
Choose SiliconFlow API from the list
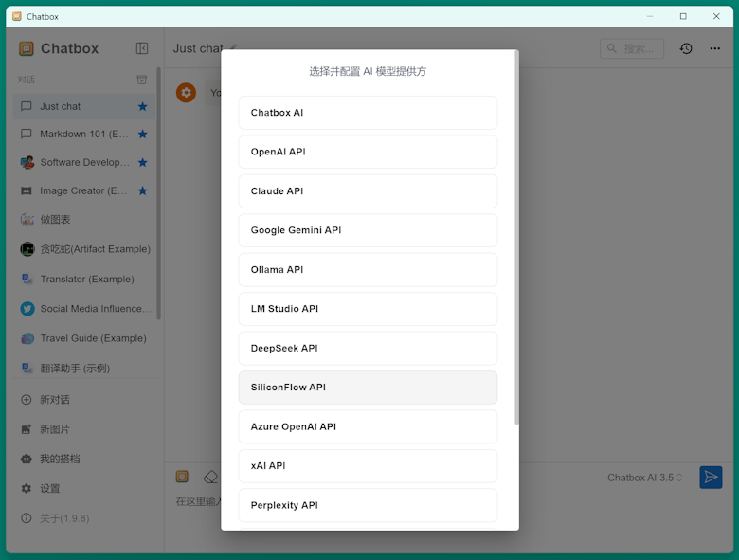pos(368,388)
